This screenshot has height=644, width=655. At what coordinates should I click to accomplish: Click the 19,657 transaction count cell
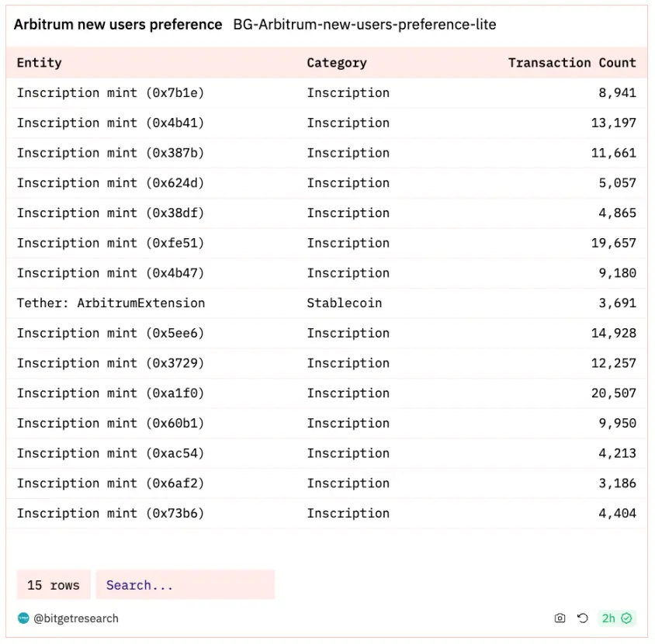point(613,243)
